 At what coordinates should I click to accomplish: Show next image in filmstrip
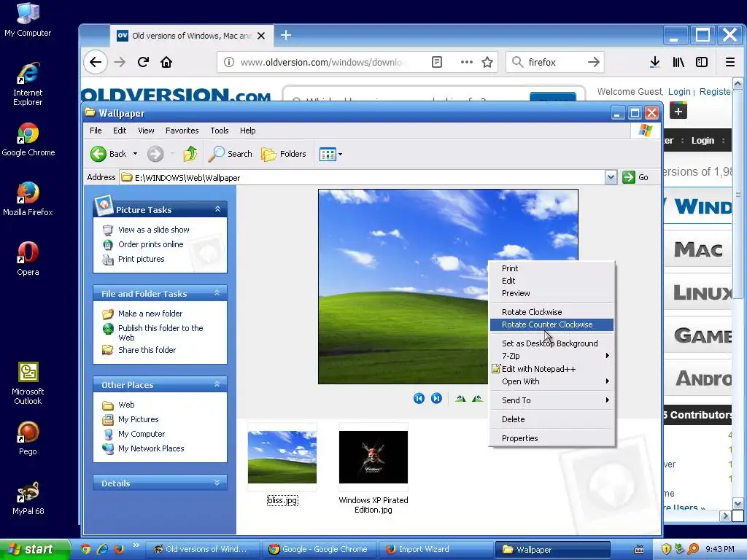click(x=436, y=398)
